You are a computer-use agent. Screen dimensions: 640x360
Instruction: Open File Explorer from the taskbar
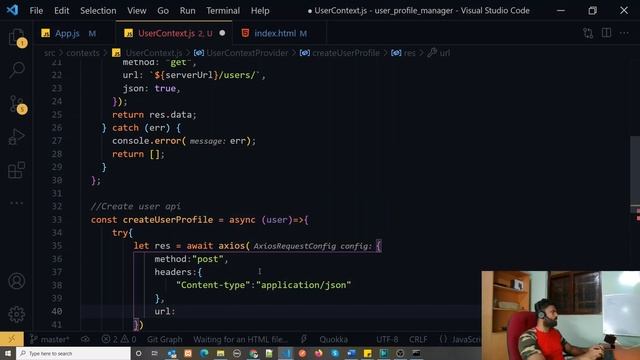point(220,353)
